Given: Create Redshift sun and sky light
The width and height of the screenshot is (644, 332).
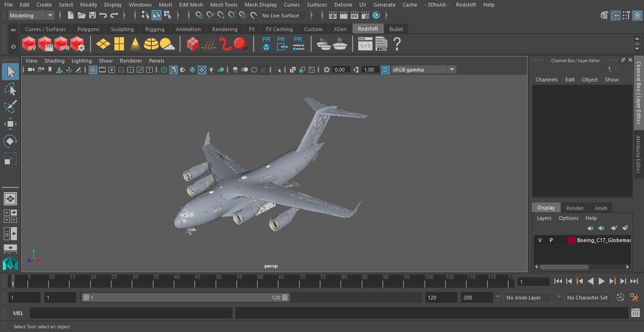Looking at the screenshot, I should pos(167,44).
